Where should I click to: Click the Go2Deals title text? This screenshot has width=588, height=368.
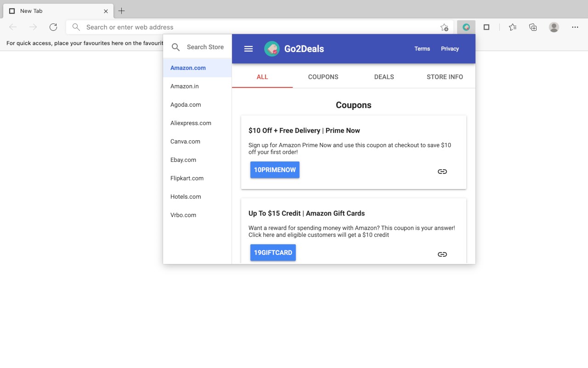pos(304,49)
